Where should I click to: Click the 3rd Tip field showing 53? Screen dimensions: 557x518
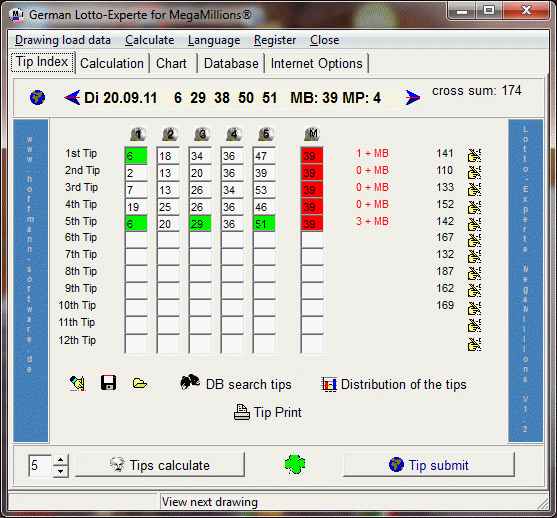(x=264, y=190)
